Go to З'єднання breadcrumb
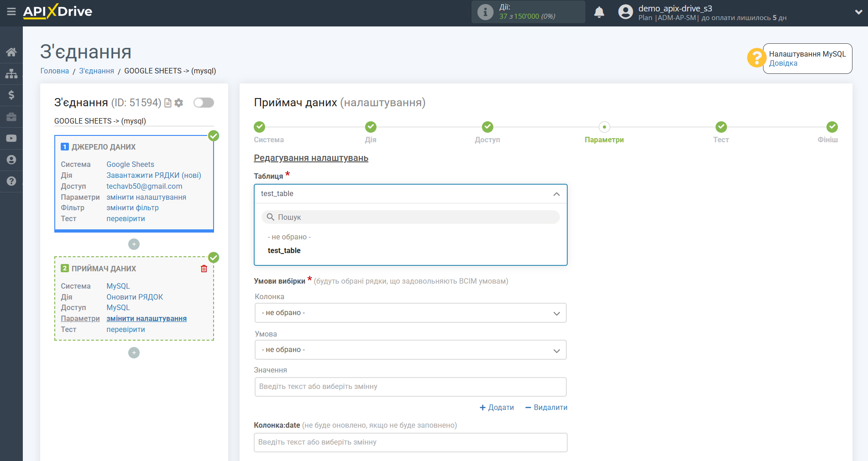868x461 pixels. pyautogui.click(x=97, y=71)
